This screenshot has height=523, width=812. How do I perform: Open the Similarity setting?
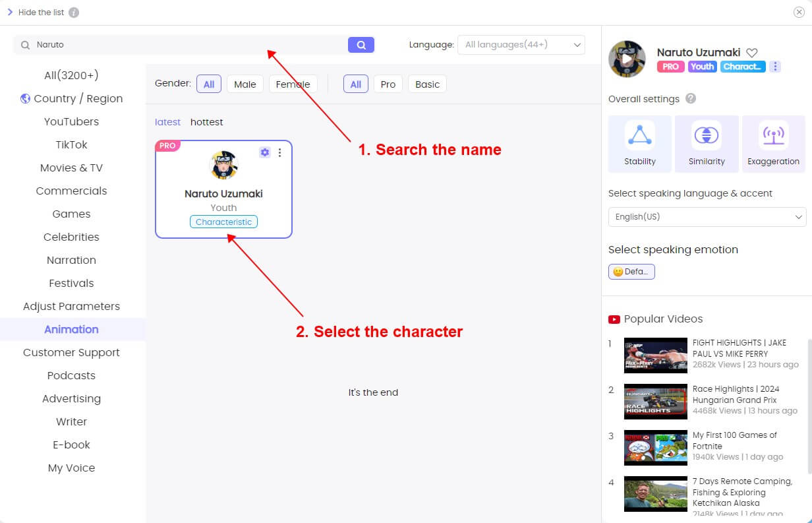(x=707, y=144)
